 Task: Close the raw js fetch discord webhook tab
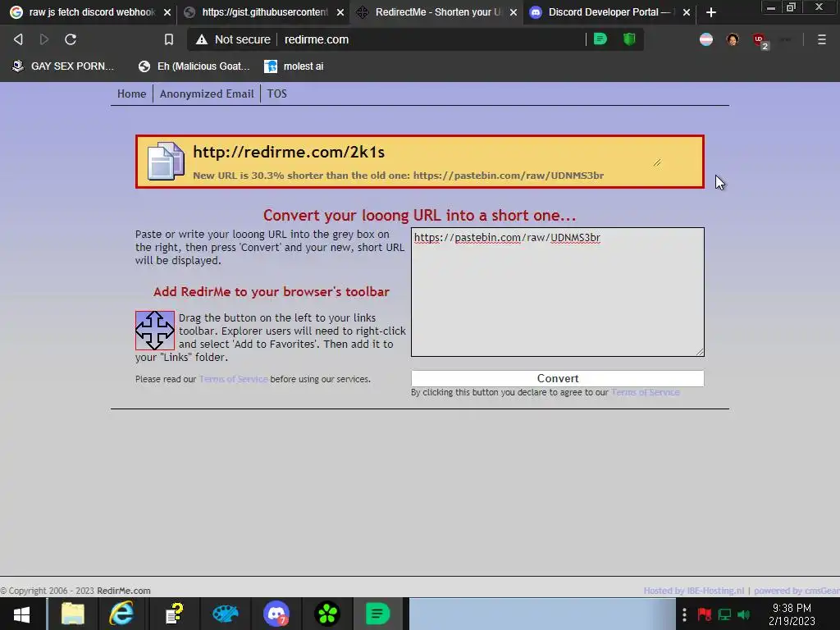pos(167,12)
